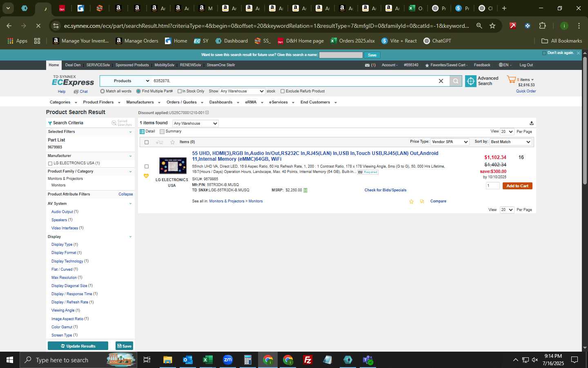The width and height of the screenshot is (588, 368).
Task: Open File Explorer from the taskbar
Action: 167,360
